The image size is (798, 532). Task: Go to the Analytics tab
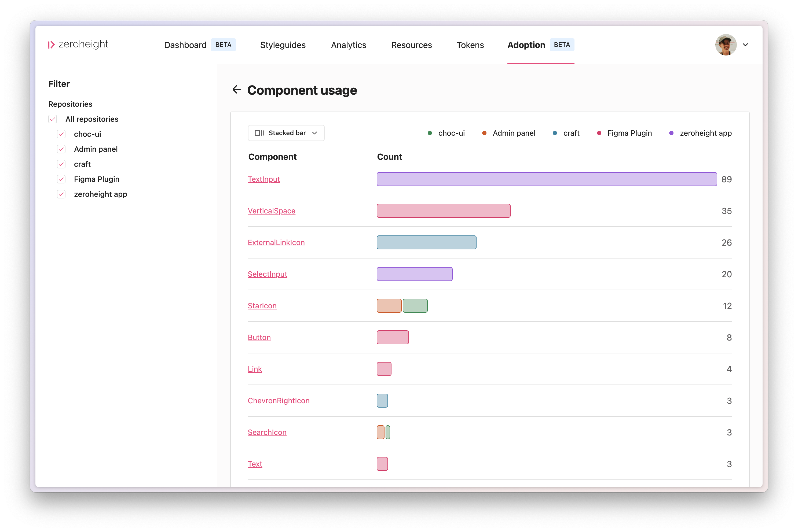pyautogui.click(x=349, y=45)
